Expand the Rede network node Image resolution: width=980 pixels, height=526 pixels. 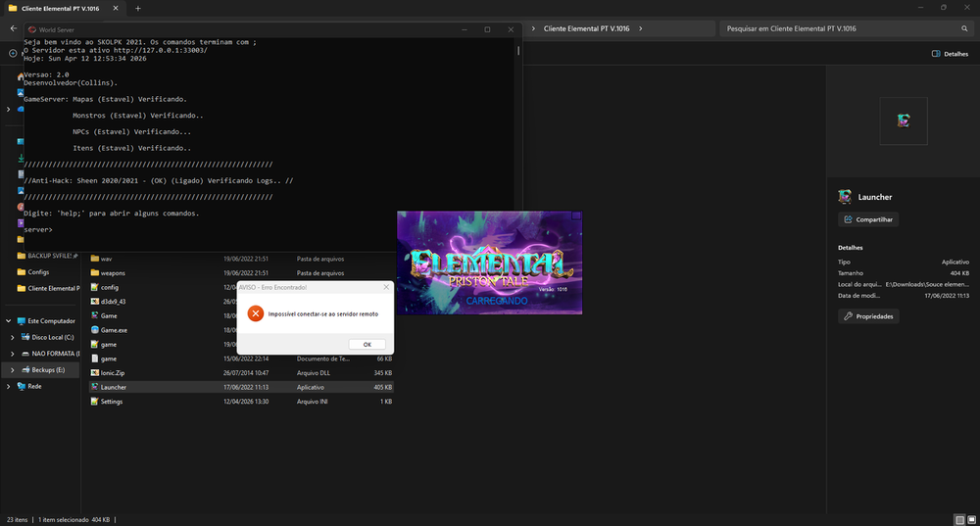pyautogui.click(x=8, y=386)
